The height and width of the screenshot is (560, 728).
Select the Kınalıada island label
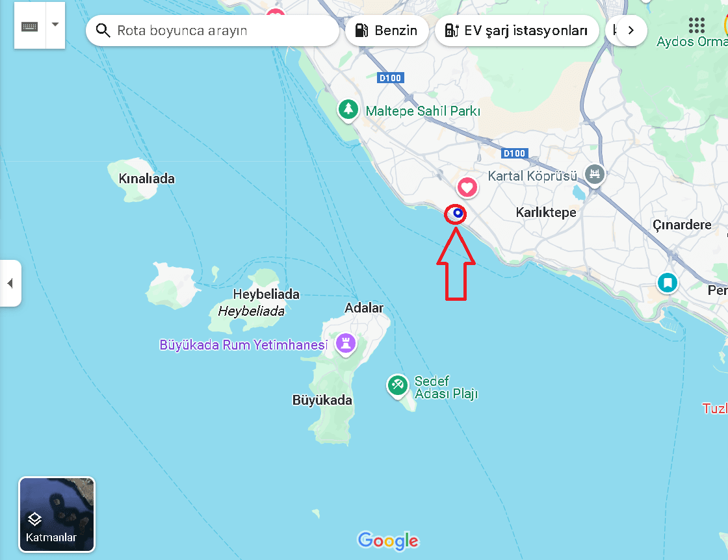[147, 179]
